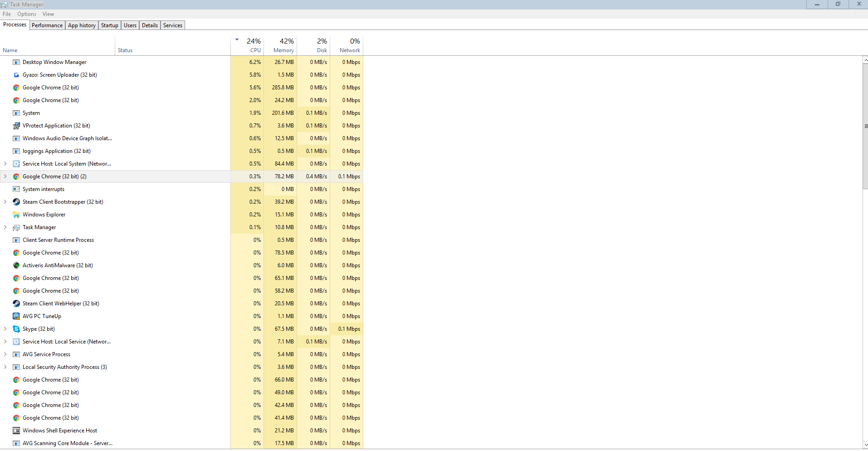Viewport: 868px width, 451px height.
Task: Select the Windows Explorer process row
Action: [x=181, y=215]
